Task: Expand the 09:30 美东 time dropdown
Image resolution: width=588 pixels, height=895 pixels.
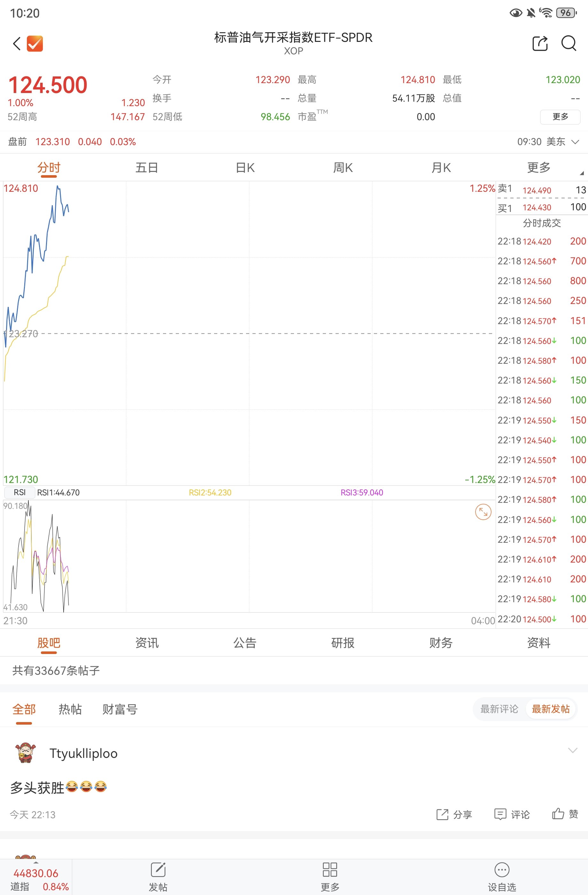Action: point(548,142)
